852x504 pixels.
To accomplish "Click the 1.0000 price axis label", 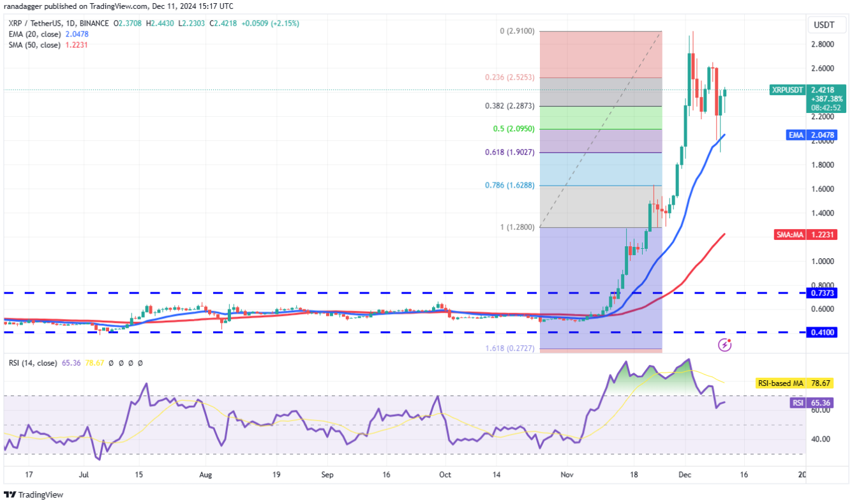I will pos(822,261).
